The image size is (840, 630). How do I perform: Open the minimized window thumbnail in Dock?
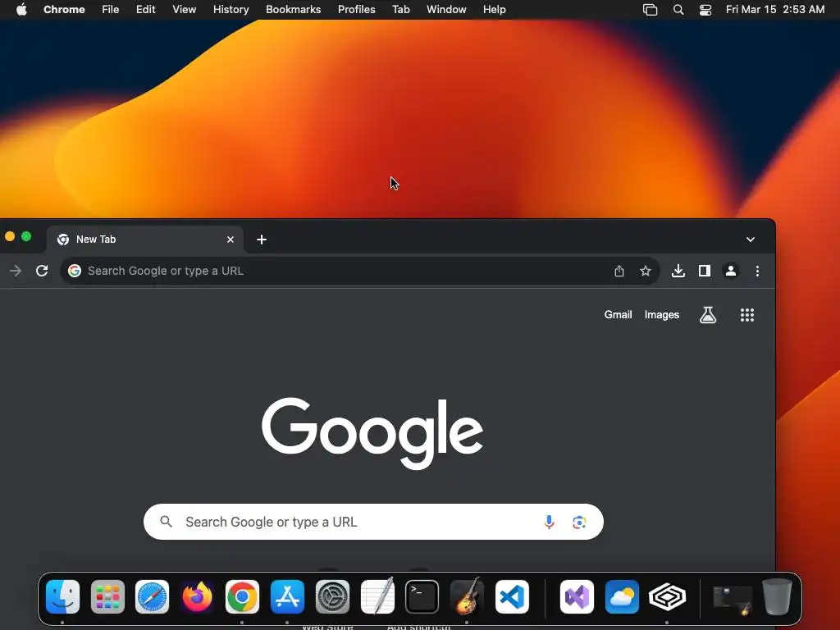pyautogui.click(x=732, y=600)
